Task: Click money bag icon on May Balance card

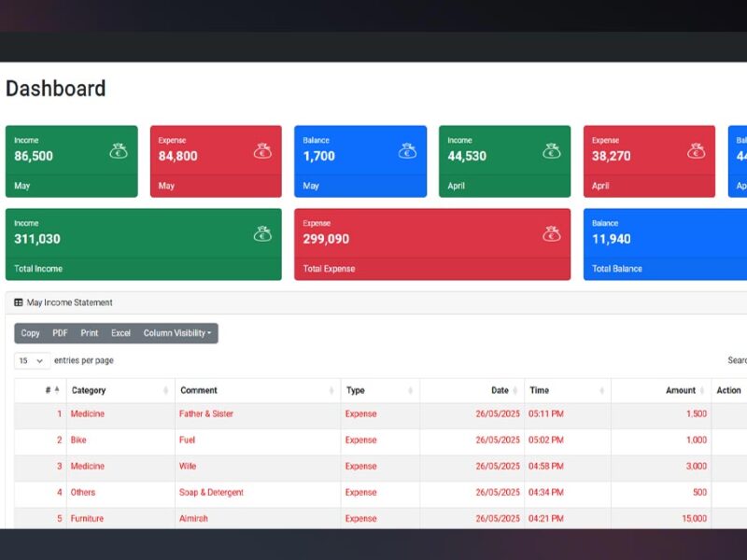Action: pyautogui.click(x=407, y=151)
